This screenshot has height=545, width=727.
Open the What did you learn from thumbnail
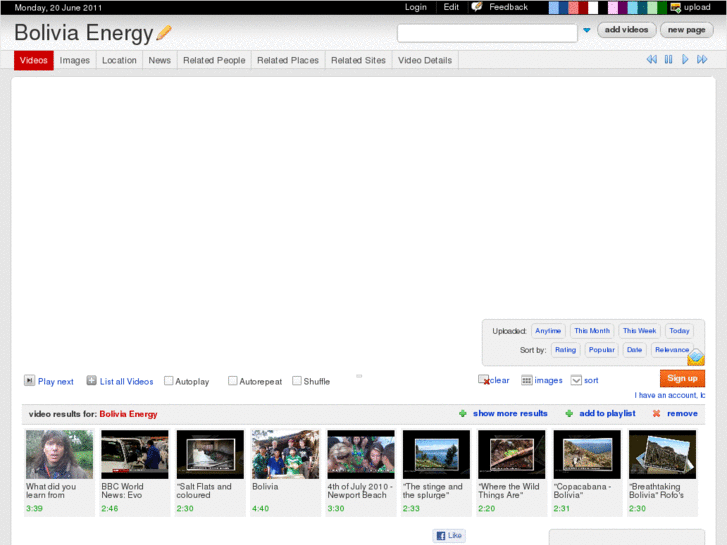coord(59,454)
